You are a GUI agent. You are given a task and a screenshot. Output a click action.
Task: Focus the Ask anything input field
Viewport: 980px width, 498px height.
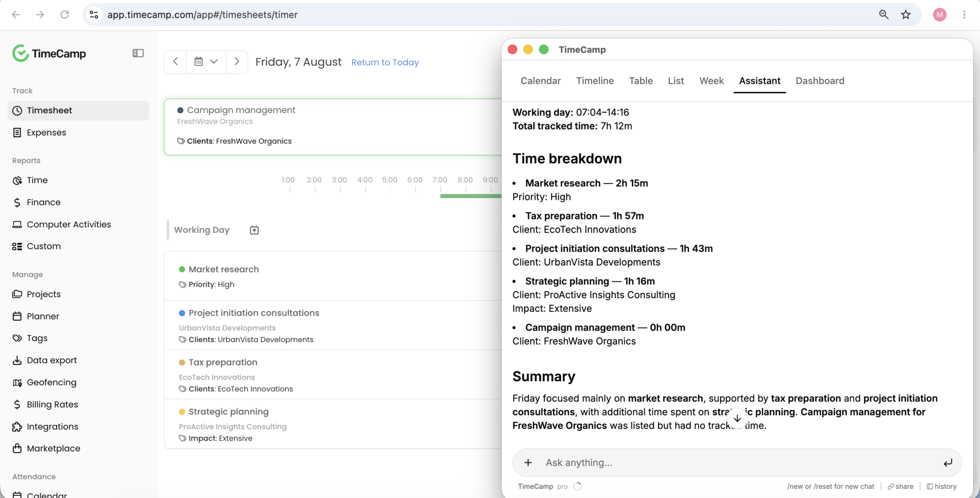[737, 463]
